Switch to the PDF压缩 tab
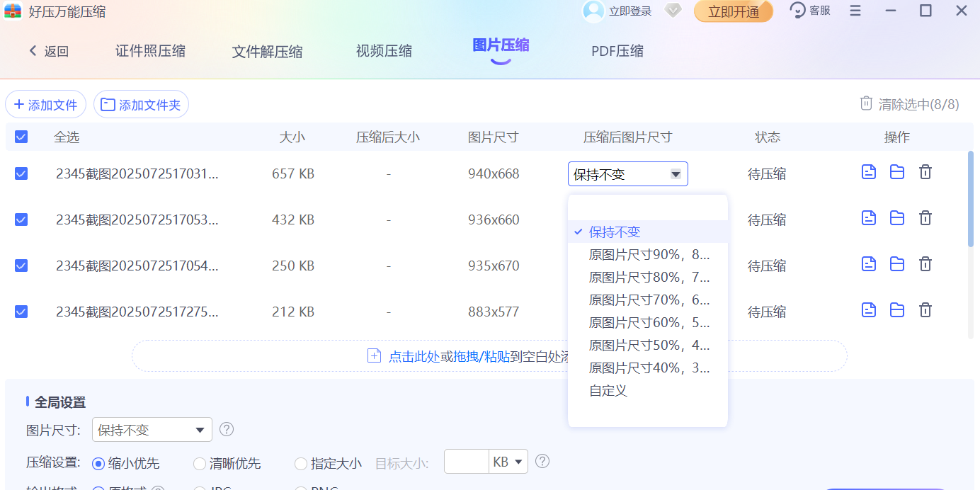 [617, 51]
